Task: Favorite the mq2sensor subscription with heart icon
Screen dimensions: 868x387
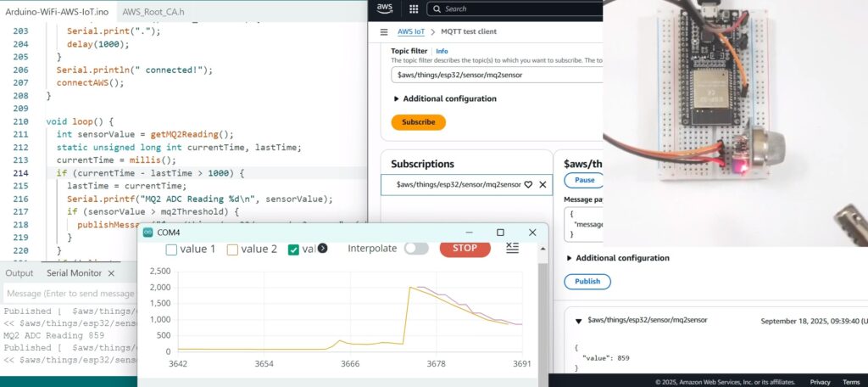Action: coord(527,184)
